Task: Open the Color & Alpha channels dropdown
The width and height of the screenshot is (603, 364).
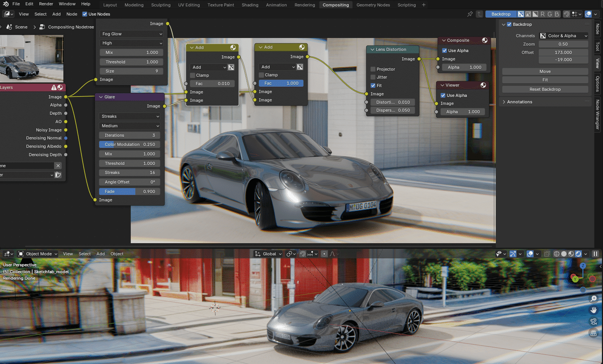Action: pos(563,36)
